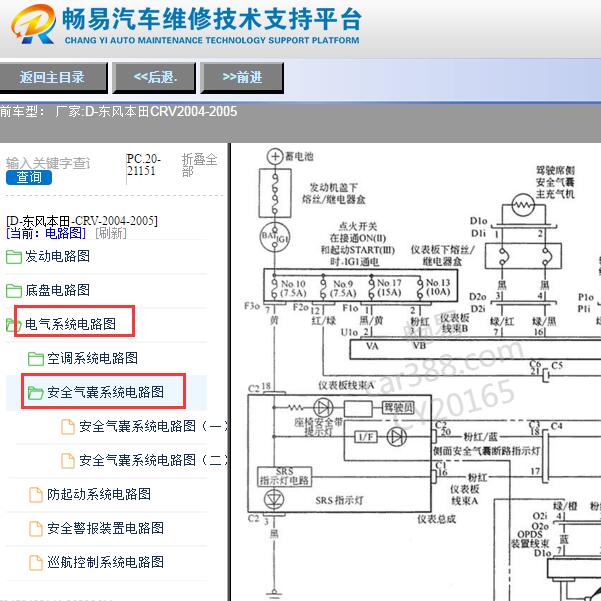The height and width of the screenshot is (601, 601).
Task: Click document icon beside 防起动系统电路图
Action: 36,494
